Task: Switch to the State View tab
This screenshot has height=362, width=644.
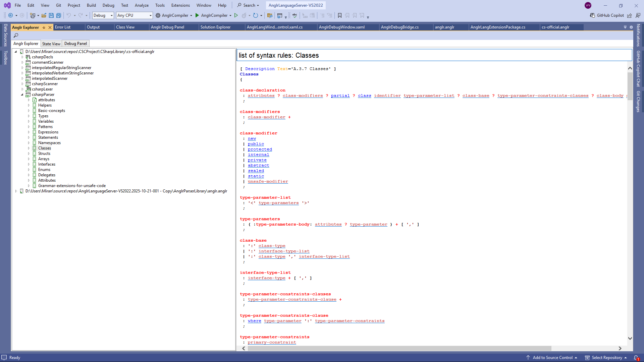Action: 51,44
